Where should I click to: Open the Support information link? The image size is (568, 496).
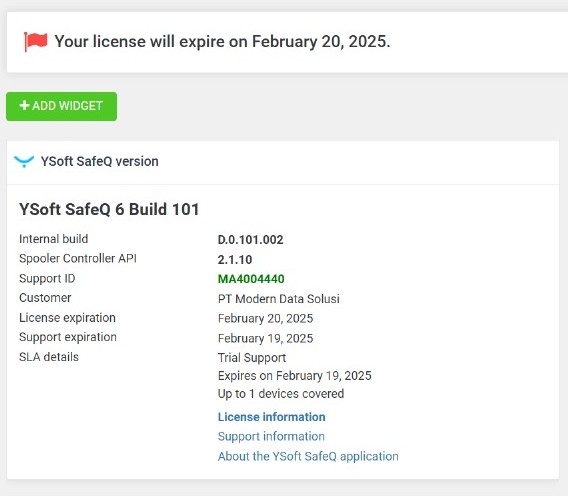271,436
